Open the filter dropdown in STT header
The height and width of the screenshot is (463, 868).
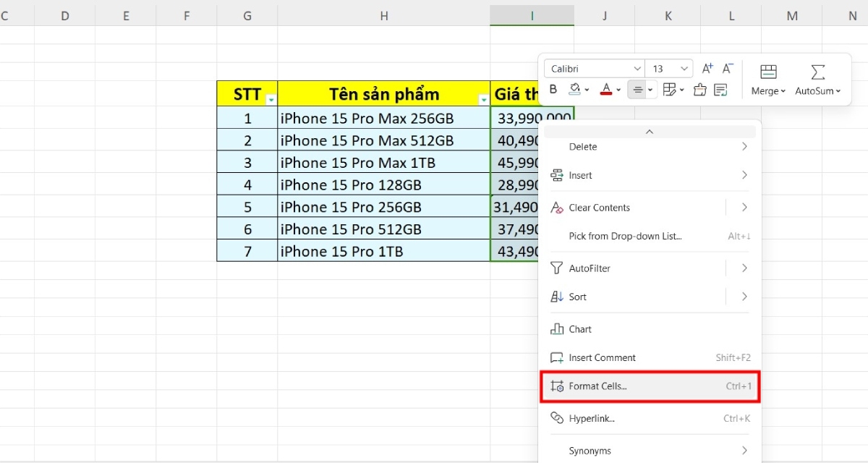271,100
